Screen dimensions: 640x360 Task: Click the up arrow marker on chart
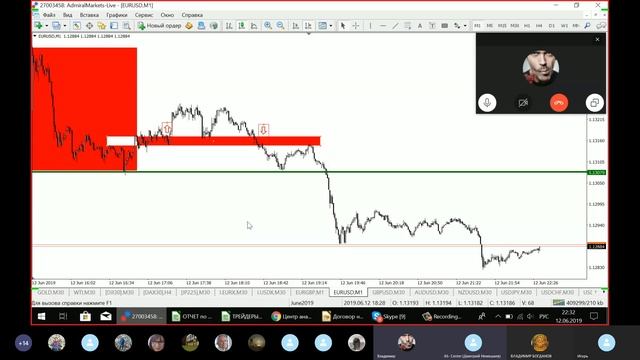click(x=167, y=129)
